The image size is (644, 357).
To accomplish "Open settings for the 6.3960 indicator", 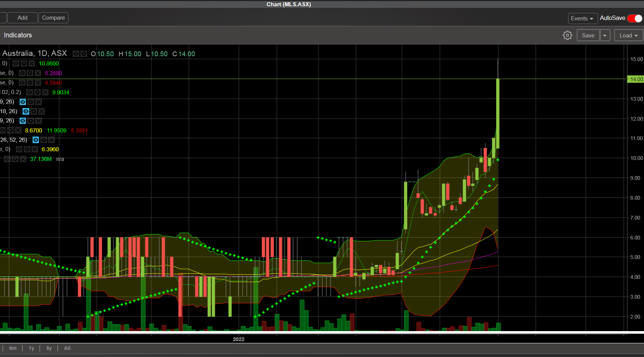I will pyautogui.click(x=27, y=149).
